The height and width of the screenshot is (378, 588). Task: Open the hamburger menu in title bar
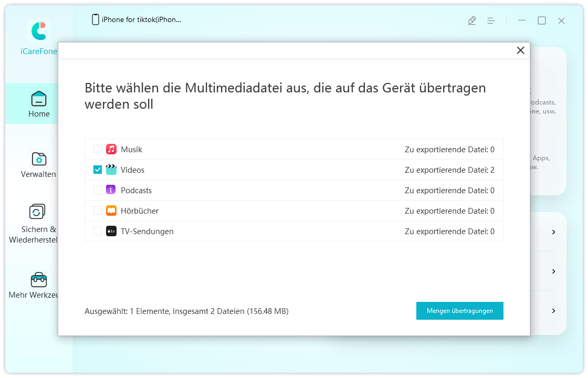tap(491, 20)
